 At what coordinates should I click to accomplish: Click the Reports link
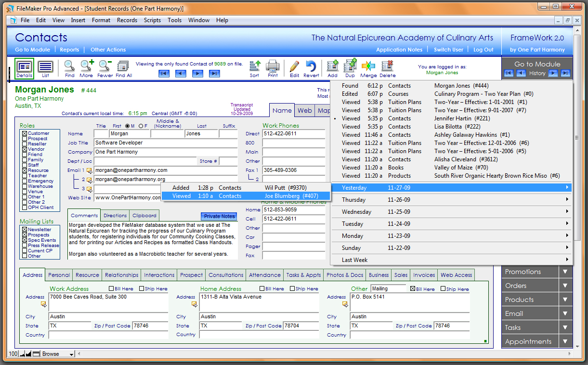click(69, 50)
